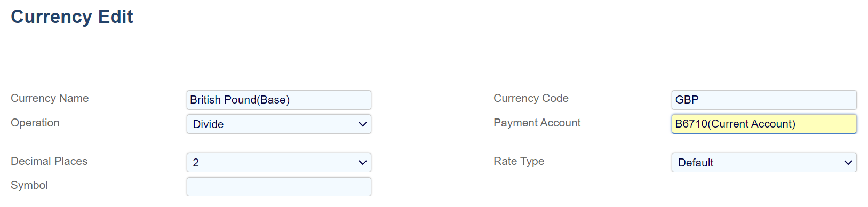Focus the Currency Name input field
Viewport: 868px width, 207px height.
(x=279, y=100)
